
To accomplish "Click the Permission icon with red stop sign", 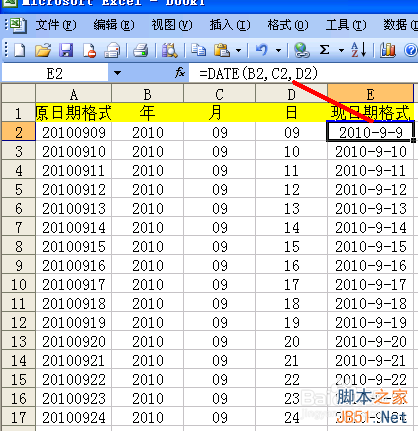I will tap(89, 50).
